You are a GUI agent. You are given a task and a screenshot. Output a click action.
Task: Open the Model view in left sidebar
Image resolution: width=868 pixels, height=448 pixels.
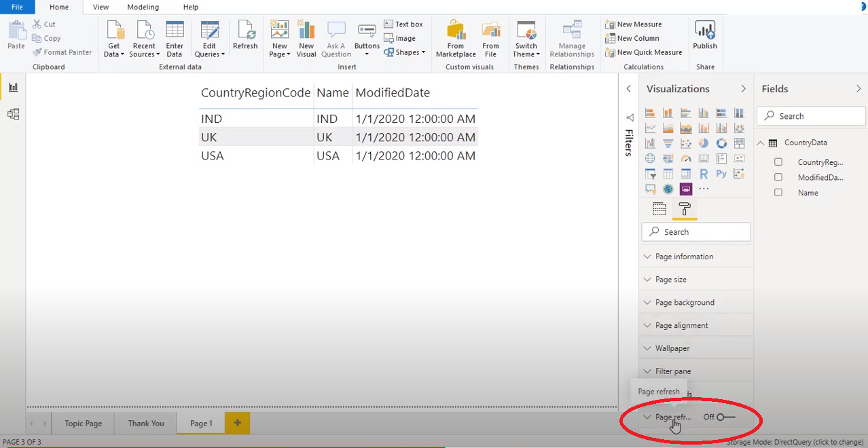[x=13, y=114]
